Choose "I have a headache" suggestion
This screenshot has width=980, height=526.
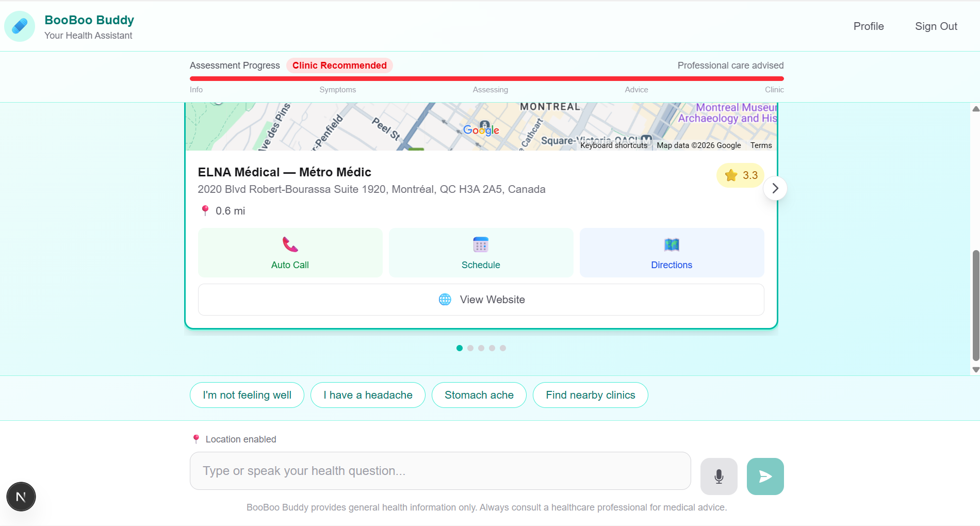coord(368,395)
